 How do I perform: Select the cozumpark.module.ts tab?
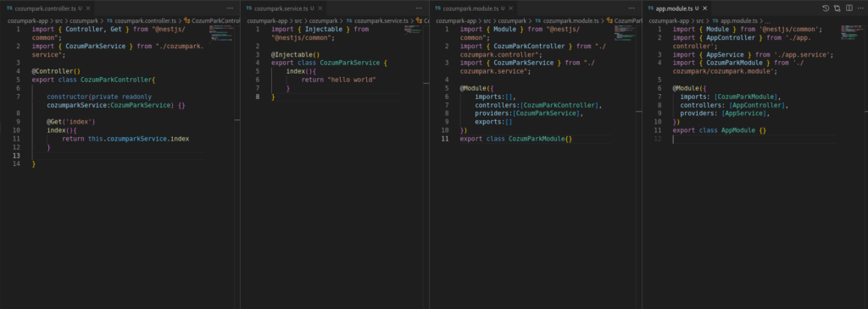tap(473, 8)
